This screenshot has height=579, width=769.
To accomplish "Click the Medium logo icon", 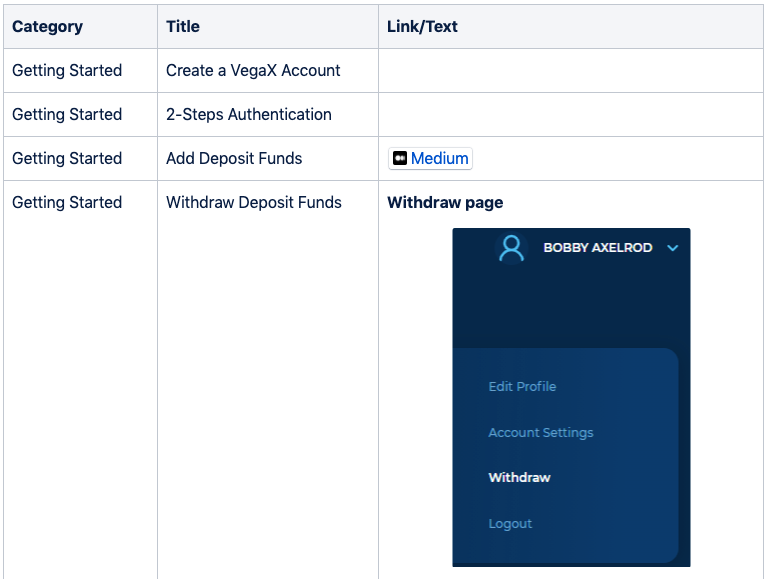I will click(x=400, y=158).
